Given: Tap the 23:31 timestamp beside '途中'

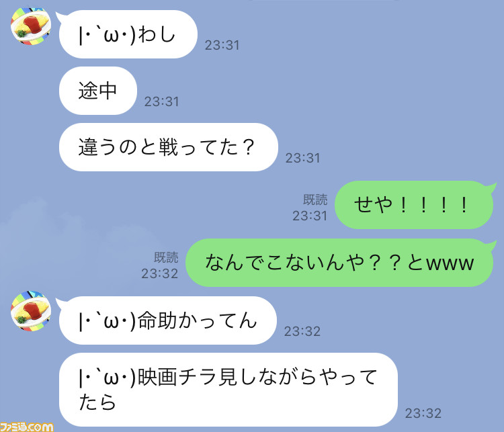Looking at the screenshot, I should pyautogui.click(x=161, y=102).
